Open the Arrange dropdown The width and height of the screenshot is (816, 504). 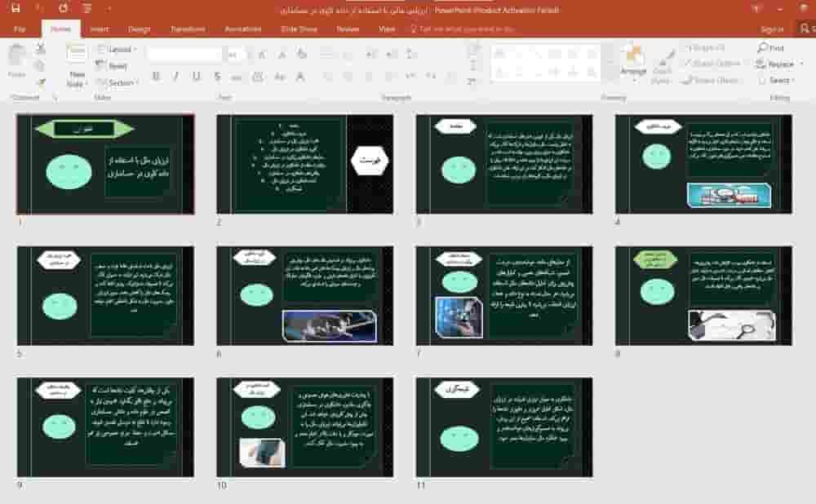tap(633, 64)
